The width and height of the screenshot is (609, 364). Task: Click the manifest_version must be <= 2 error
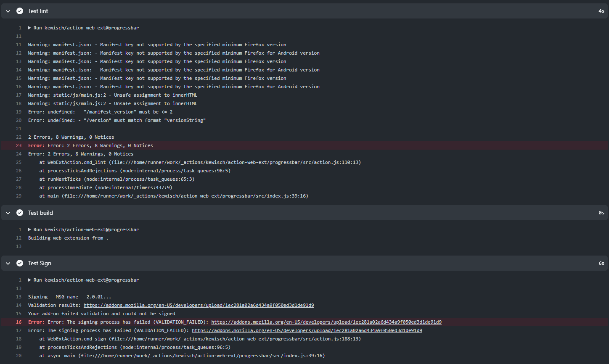100,112
